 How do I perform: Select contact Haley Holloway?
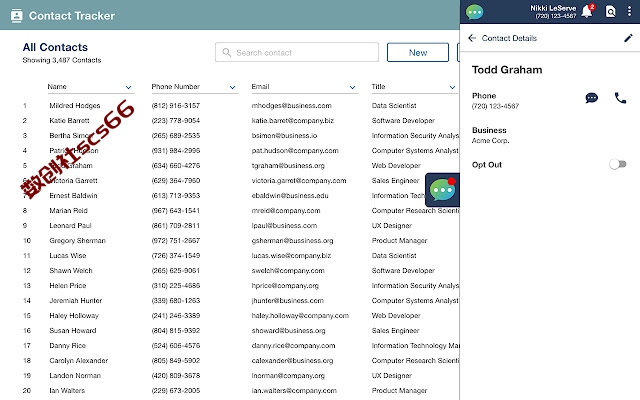point(74,316)
